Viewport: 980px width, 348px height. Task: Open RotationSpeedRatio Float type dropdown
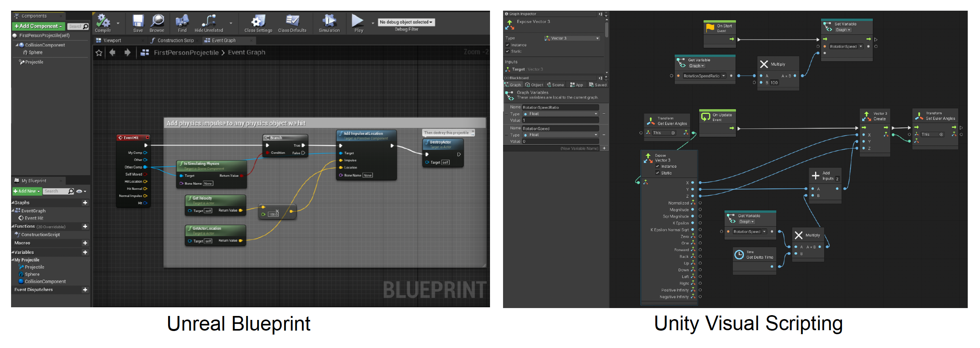pyautogui.click(x=560, y=114)
